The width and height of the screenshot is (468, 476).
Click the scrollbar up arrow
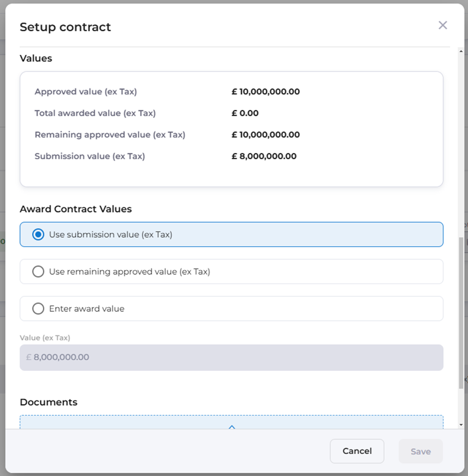click(461, 51)
